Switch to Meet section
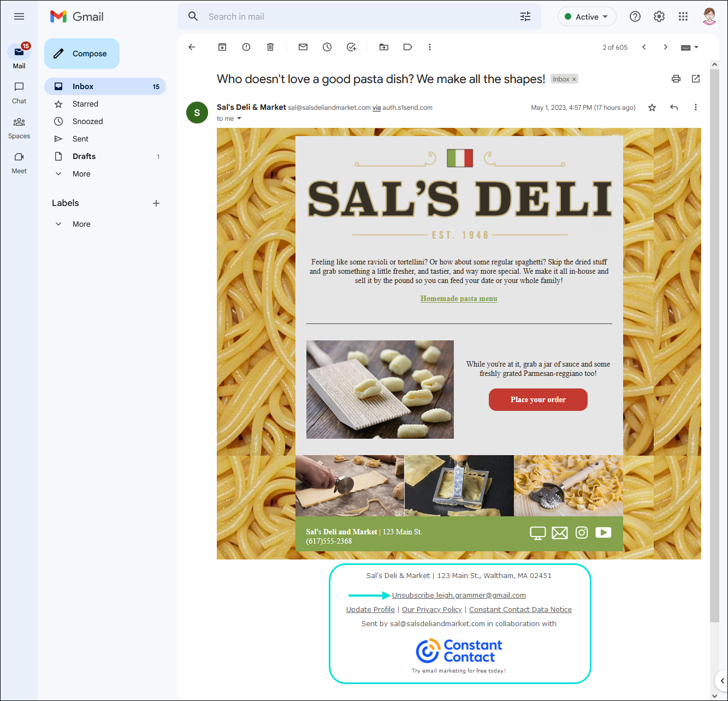 coord(19,162)
